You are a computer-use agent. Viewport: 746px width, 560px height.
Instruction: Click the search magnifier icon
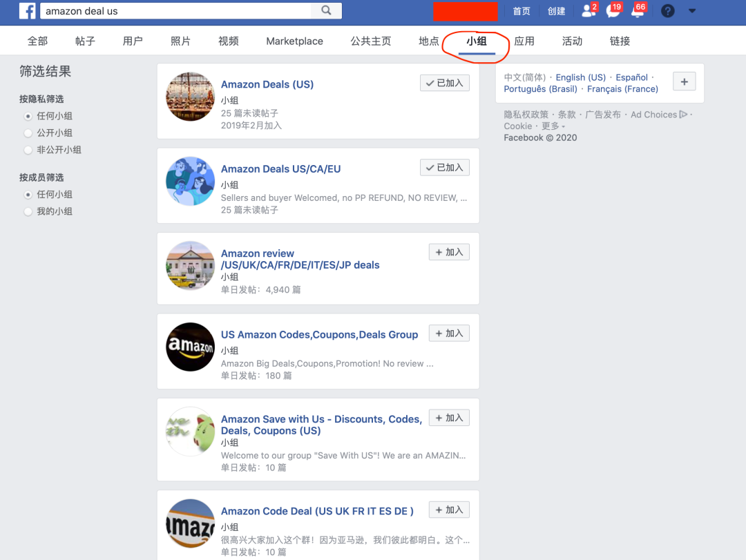(x=326, y=10)
